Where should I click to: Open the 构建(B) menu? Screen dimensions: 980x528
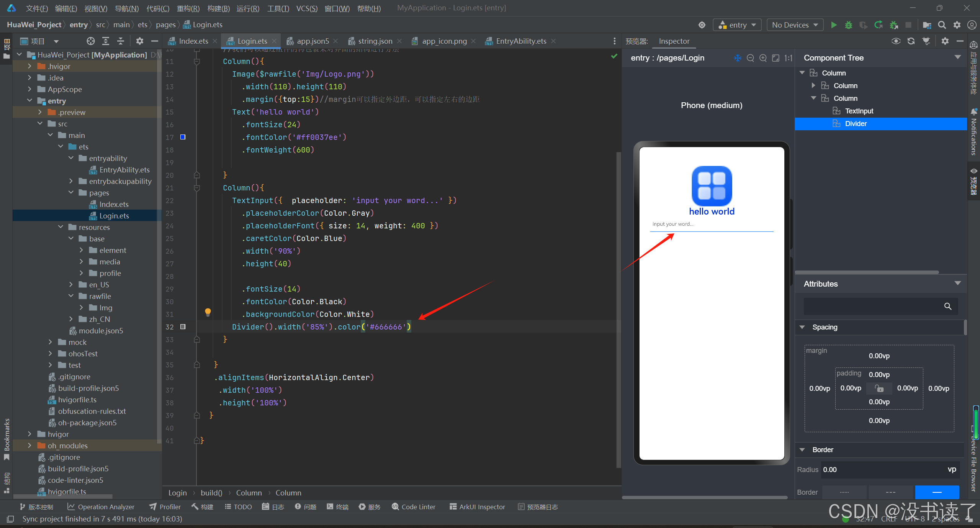tap(218, 8)
